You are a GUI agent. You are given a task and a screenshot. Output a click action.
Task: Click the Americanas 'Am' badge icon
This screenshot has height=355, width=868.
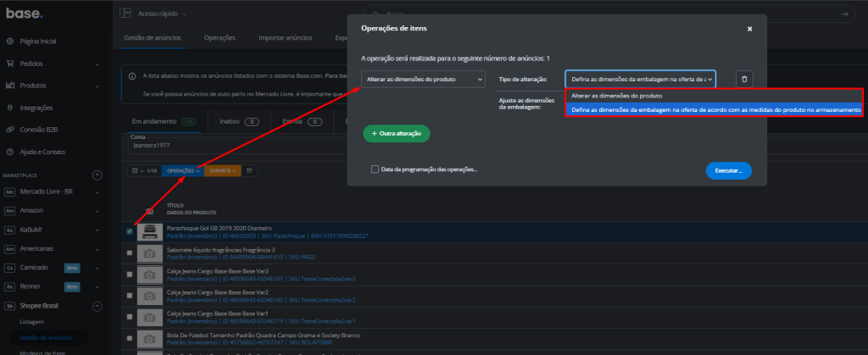pyautogui.click(x=9, y=249)
